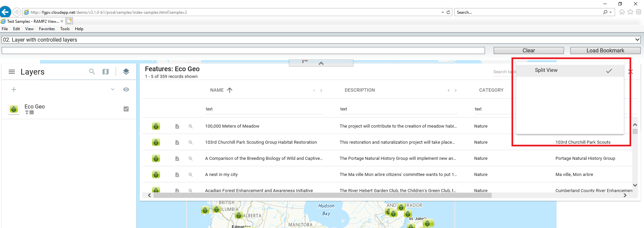Image resolution: width=644 pixels, height=228 pixels.
Task: Click symbol icon of A nest in my city row
Action: tap(156, 175)
